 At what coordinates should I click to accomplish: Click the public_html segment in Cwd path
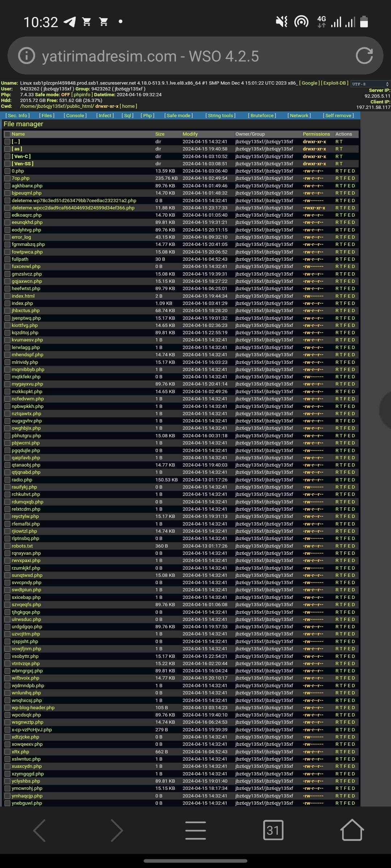coord(80,106)
